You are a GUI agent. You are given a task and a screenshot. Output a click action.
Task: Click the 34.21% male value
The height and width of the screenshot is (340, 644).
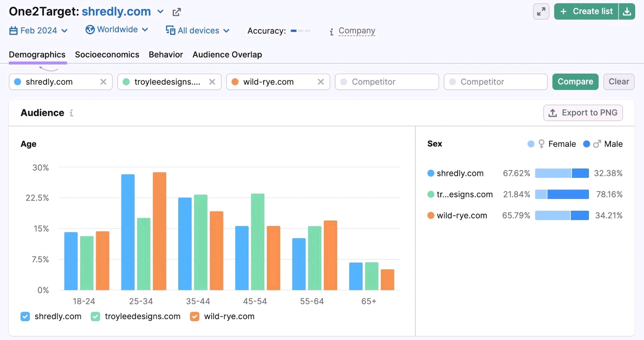point(609,216)
